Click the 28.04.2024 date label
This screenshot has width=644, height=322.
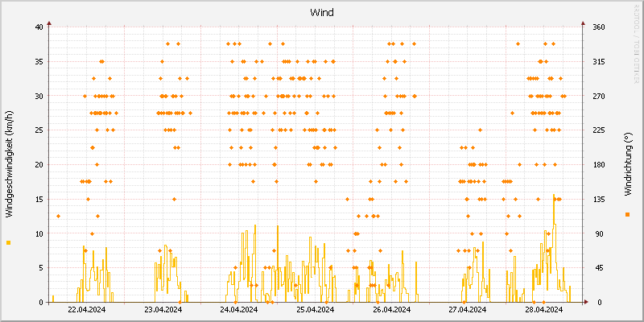[x=544, y=310]
